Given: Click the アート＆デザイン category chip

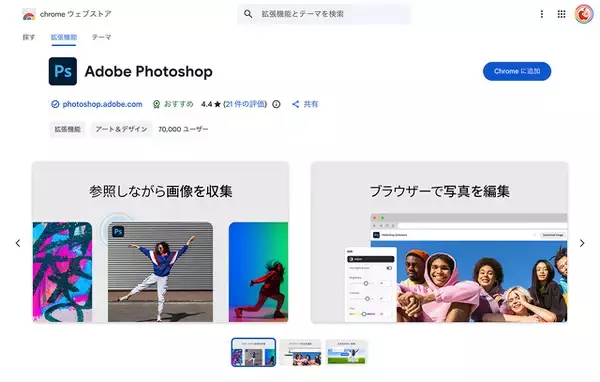Looking at the screenshot, I should pos(121,129).
